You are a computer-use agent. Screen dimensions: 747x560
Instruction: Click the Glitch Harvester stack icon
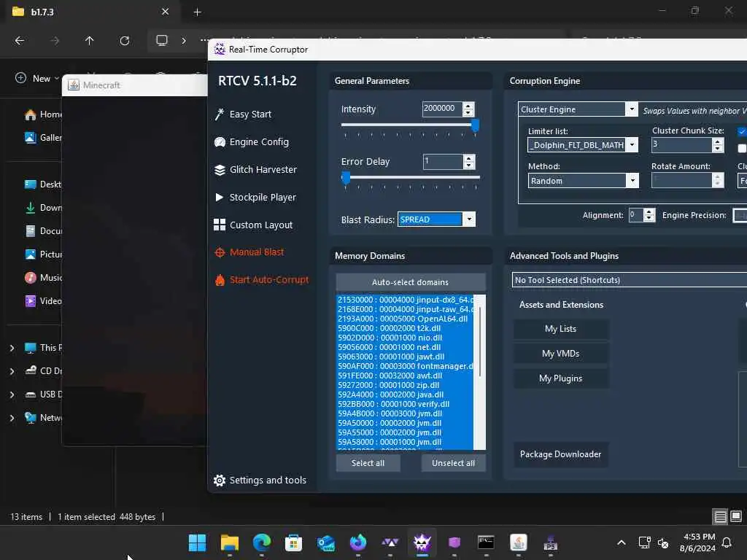[x=220, y=169]
